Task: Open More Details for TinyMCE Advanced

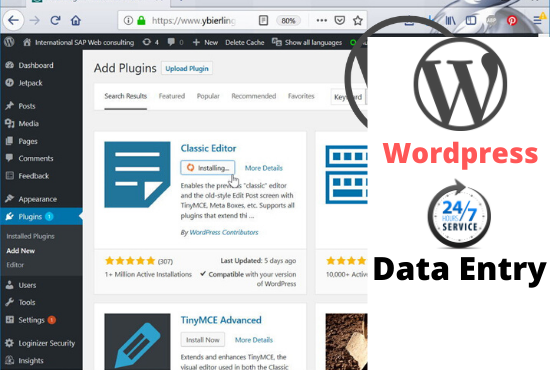Action: coord(254,340)
